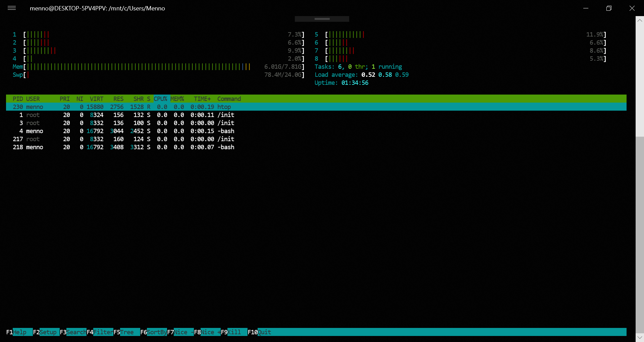Click the restore window icon
This screenshot has width=644, height=342.
(x=609, y=8)
